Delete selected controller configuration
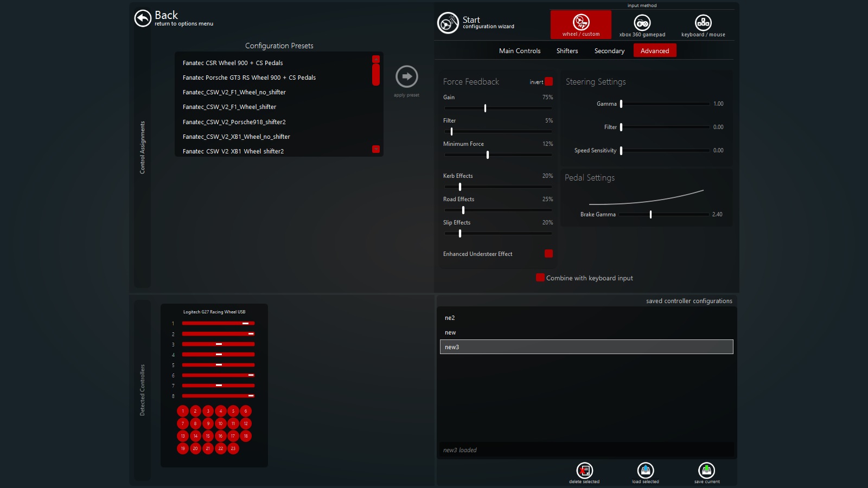 tap(584, 470)
